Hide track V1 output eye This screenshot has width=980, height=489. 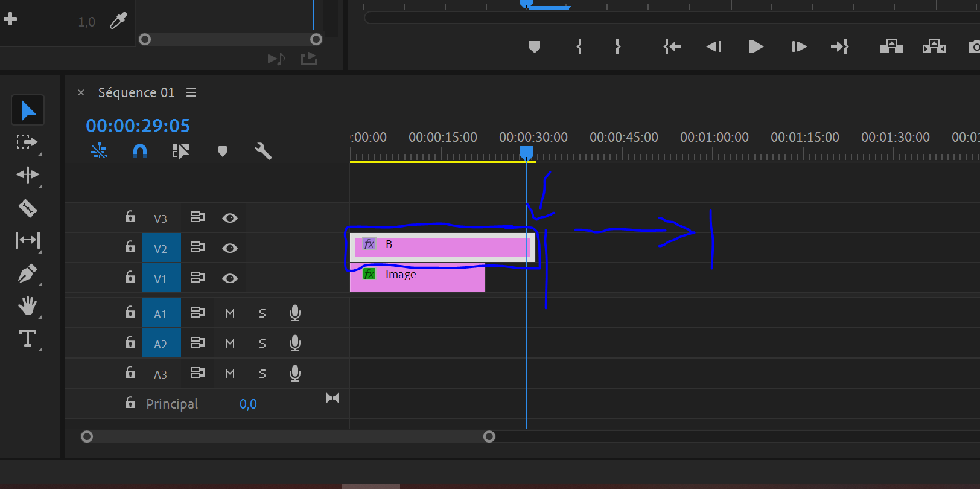point(230,278)
